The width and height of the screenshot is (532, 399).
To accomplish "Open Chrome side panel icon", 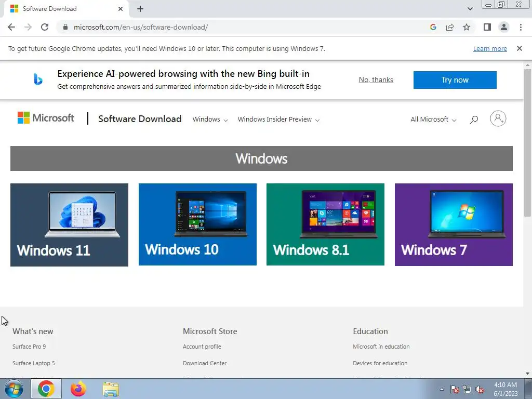I will tap(487, 27).
